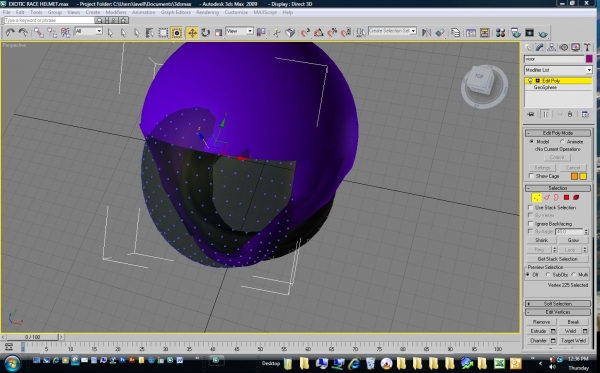The image size is (600, 373).
Task: Switch to the Hierarchy command panel tab
Action: click(x=551, y=47)
